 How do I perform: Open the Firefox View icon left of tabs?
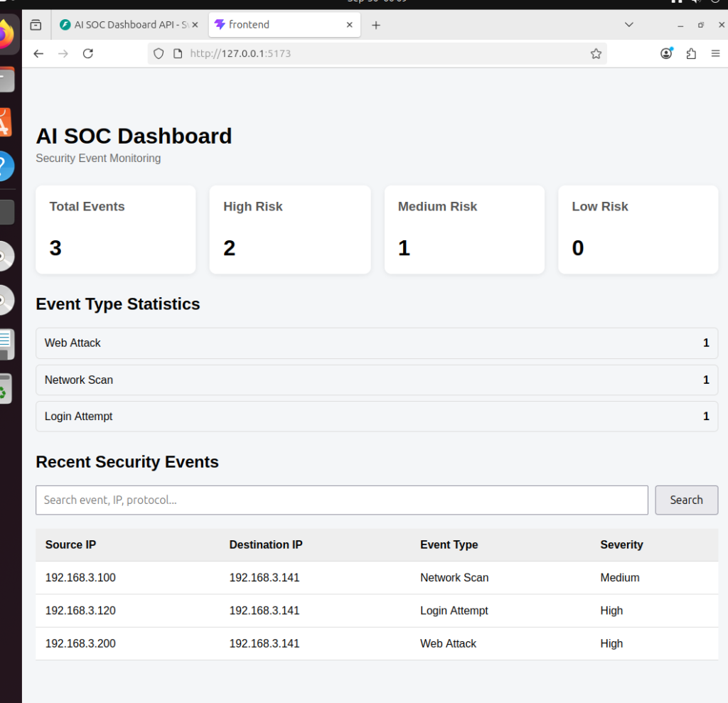[x=36, y=25]
